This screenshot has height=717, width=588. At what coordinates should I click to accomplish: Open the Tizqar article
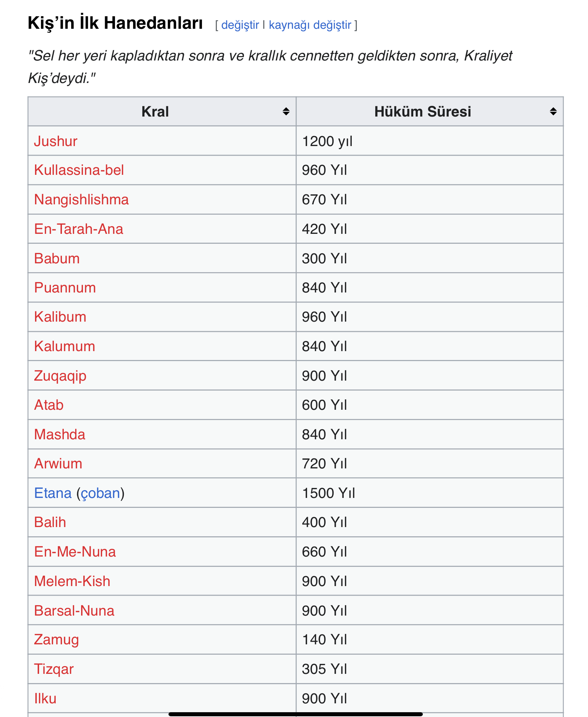53,668
